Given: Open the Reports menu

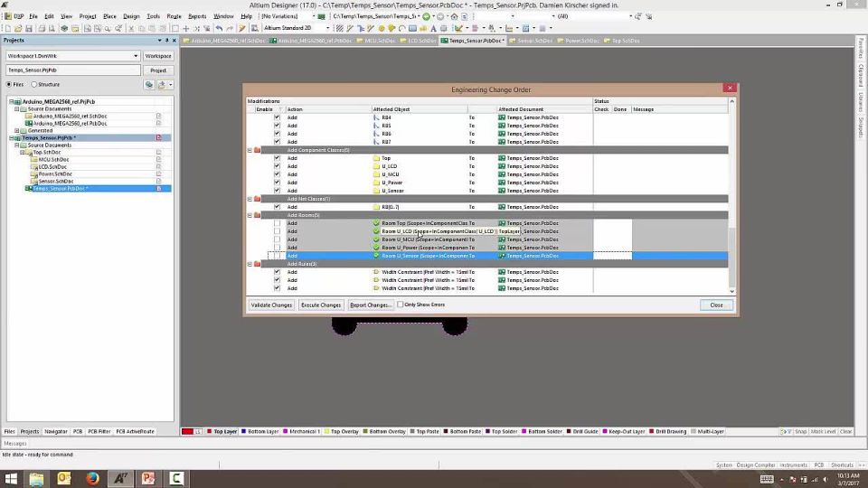Looking at the screenshot, I should pos(197,16).
